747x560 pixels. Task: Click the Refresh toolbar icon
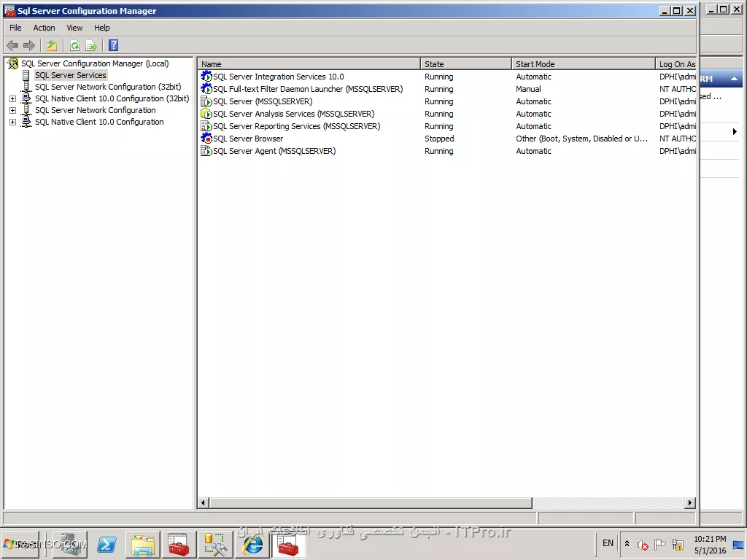(74, 45)
